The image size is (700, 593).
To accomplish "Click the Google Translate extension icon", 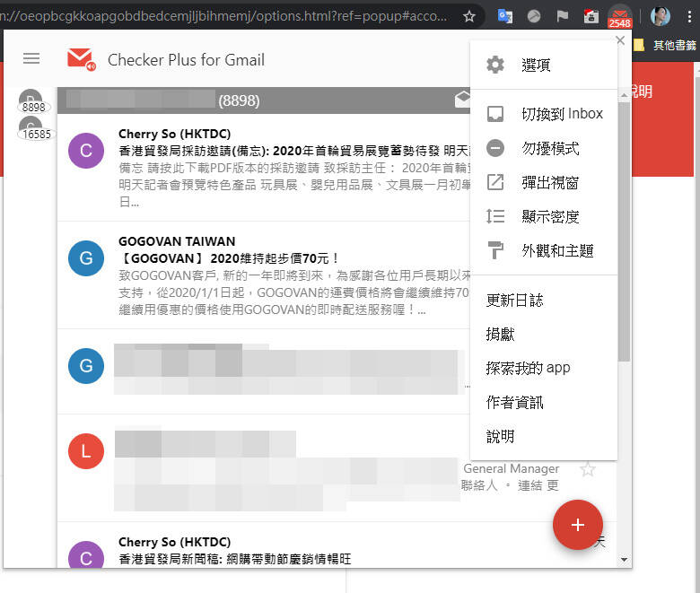I will [505, 16].
